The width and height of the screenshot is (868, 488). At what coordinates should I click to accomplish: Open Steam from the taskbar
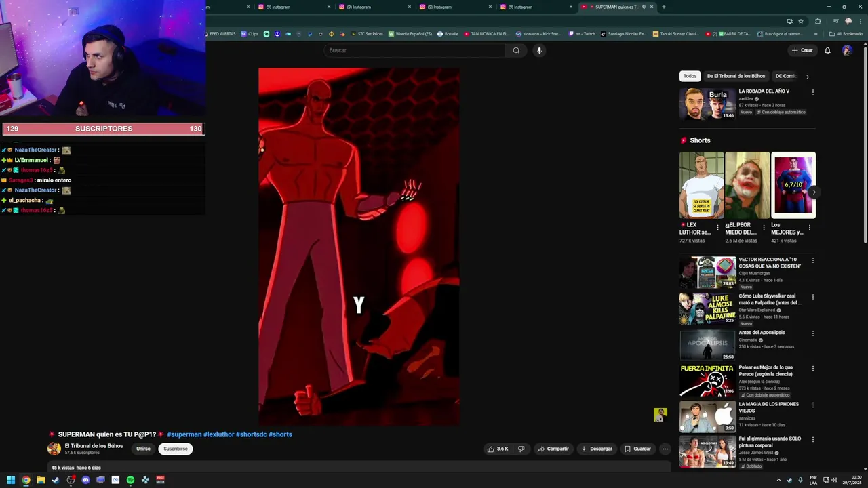coord(56,480)
